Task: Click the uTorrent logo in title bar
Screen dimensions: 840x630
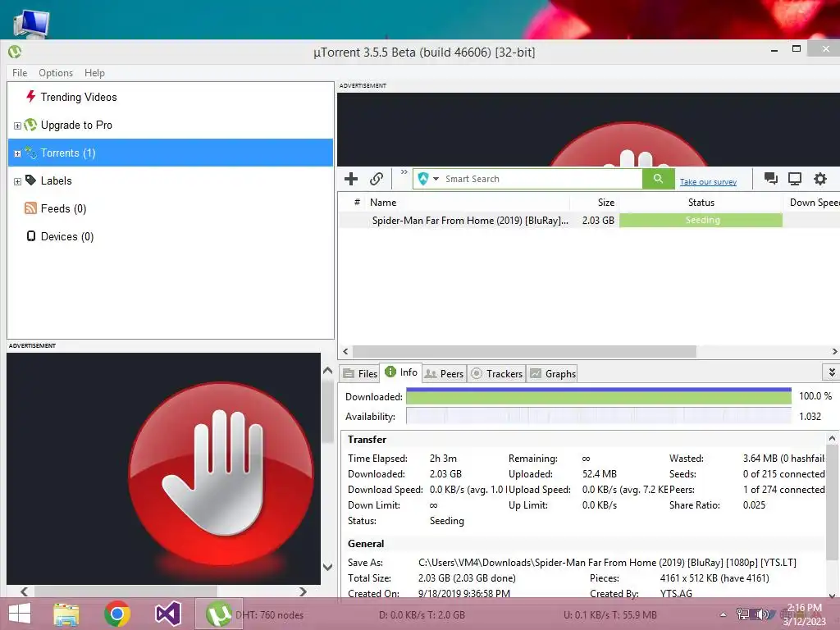Action: [x=15, y=52]
